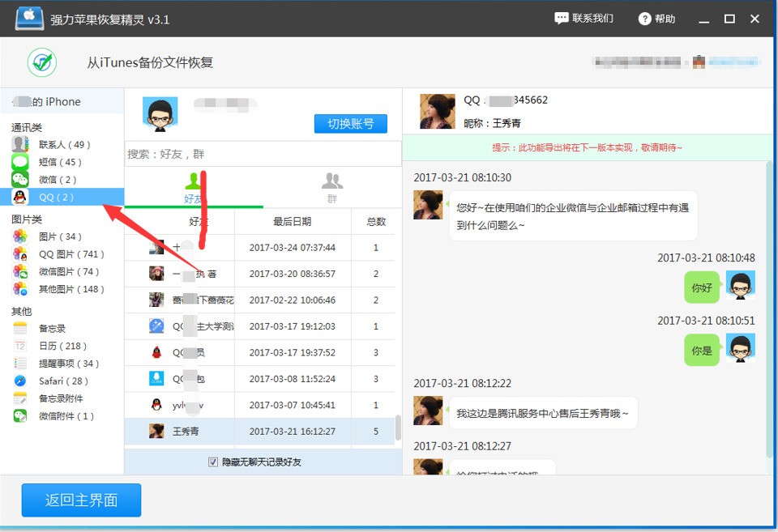Toggle 隐藏无聊天记录好友 checkbox
778x532 pixels.
(213, 462)
